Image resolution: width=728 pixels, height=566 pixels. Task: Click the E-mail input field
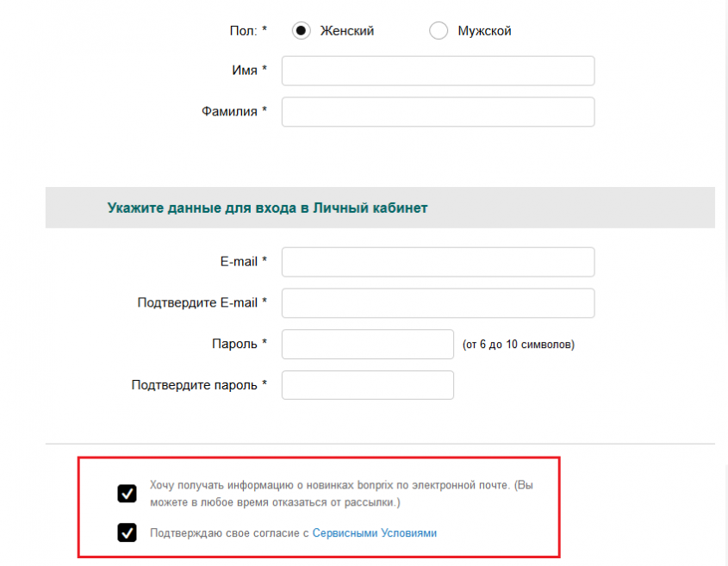click(x=438, y=262)
